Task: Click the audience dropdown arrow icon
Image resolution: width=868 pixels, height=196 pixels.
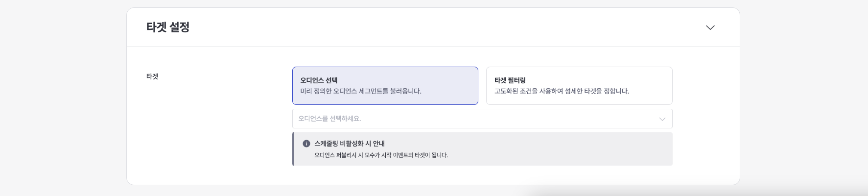Action: click(x=662, y=119)
